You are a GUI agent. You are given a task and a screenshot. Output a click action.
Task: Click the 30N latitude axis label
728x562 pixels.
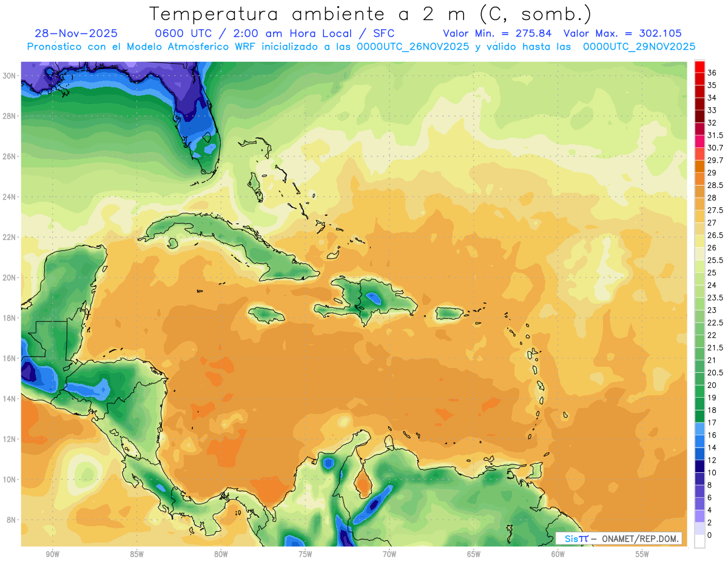tap(9, 76)
